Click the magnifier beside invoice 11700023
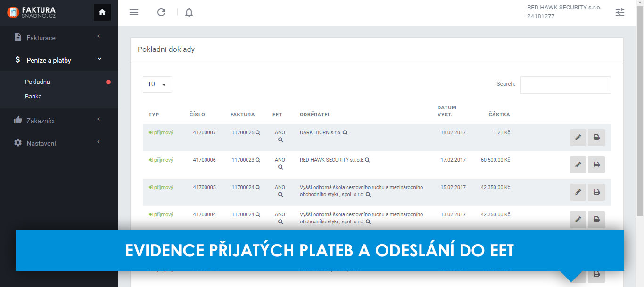Screen dimensions: 644x287 [x=258, y=160]
